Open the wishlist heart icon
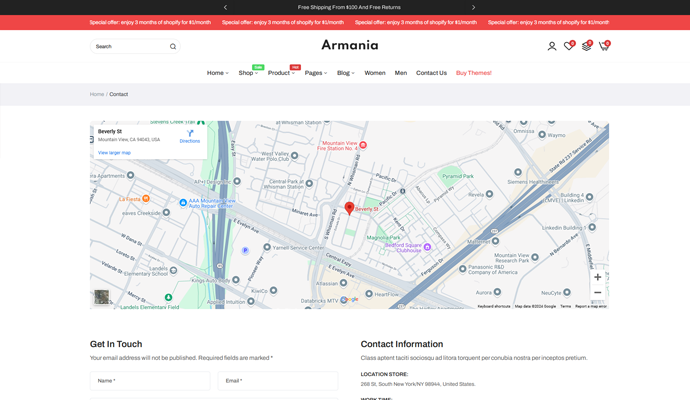690x400 pixels. (568, 46)
